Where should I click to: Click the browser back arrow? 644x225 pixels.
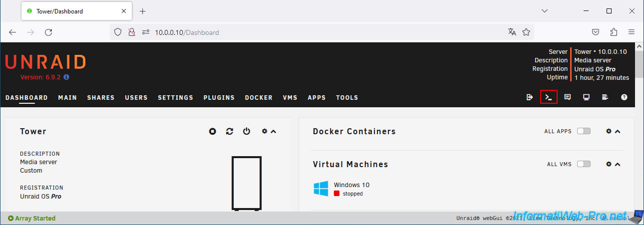[x=12, y=32]
